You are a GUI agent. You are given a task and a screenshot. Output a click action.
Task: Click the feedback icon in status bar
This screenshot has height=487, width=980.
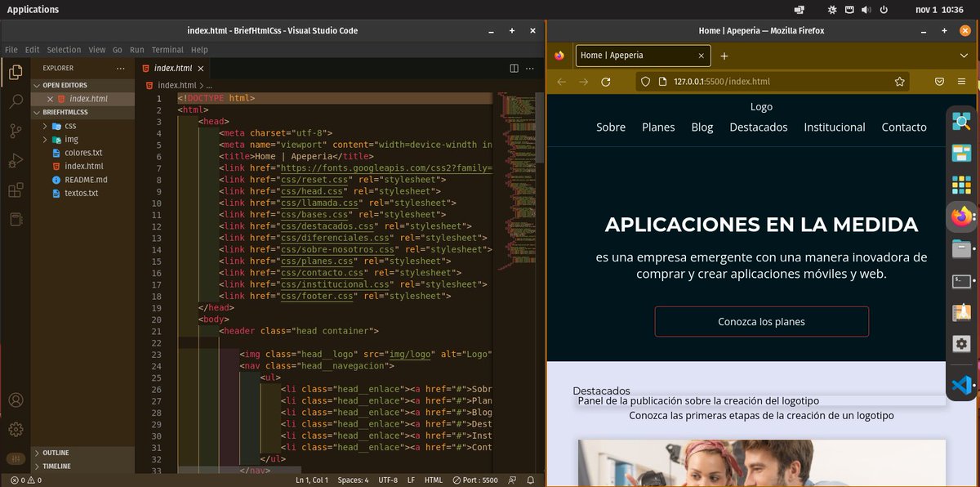tap(512, 480)
